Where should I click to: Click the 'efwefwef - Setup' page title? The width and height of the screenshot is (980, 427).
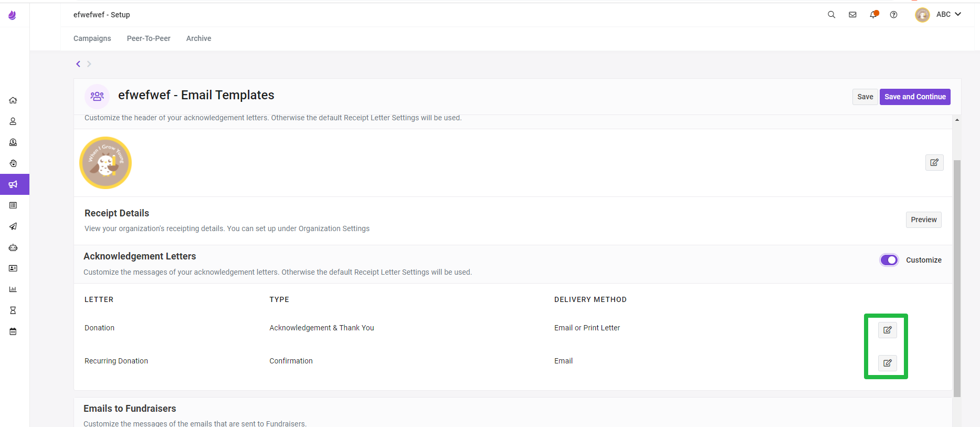pyautogui.click(x=102, y=15)
